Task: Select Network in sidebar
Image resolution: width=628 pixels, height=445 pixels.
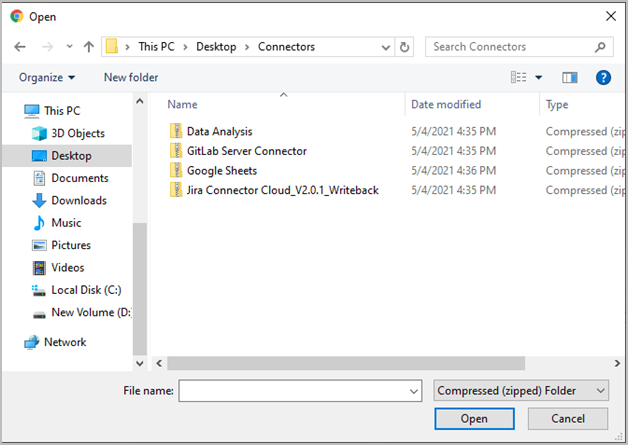Action: pos(65,342)
